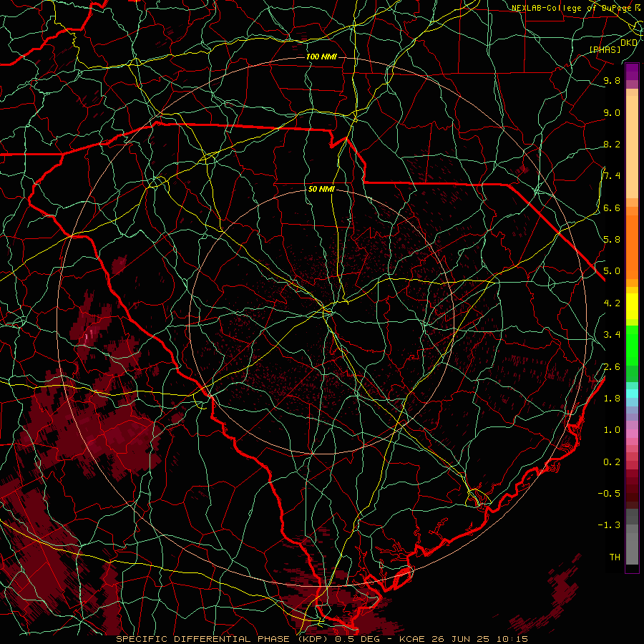Viewport: 644px width, 644px height.
Task: Click the 3.4 scale value
Action: (x=612, y=335)
